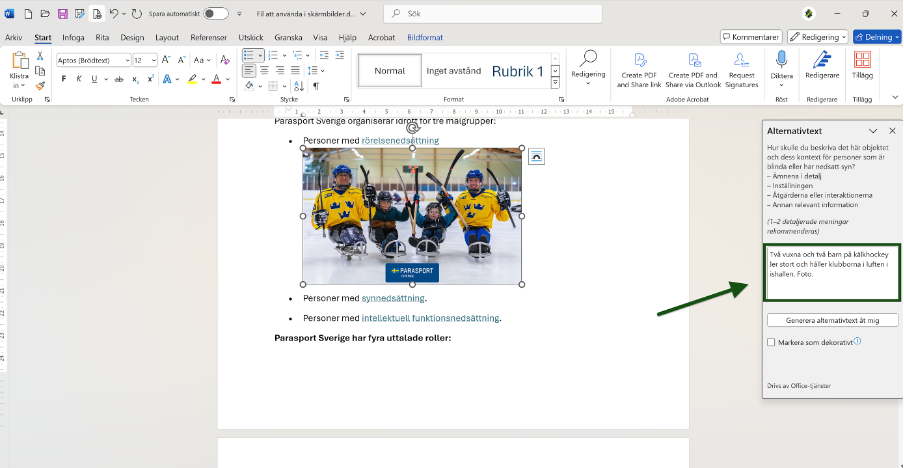The height and width of the screenshot is (468, 904).
Task: Decrease the paragraph indent
Action: [x=324, y=55]
